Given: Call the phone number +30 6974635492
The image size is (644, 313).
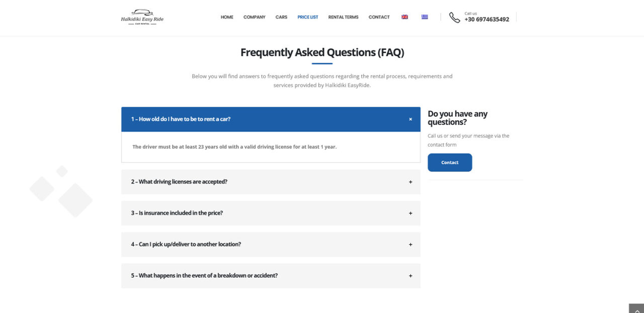Looking at the screenshot, I should click(487, 20).
